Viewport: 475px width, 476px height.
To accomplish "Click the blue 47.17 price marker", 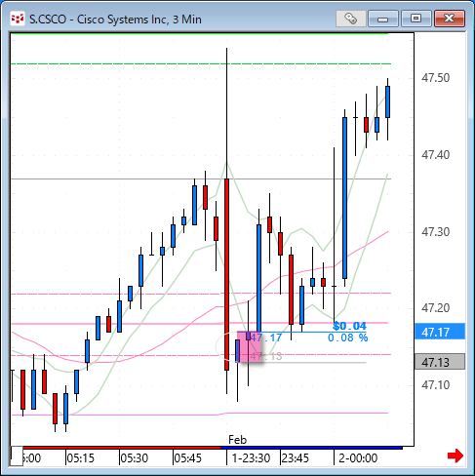I will [440, 332].
